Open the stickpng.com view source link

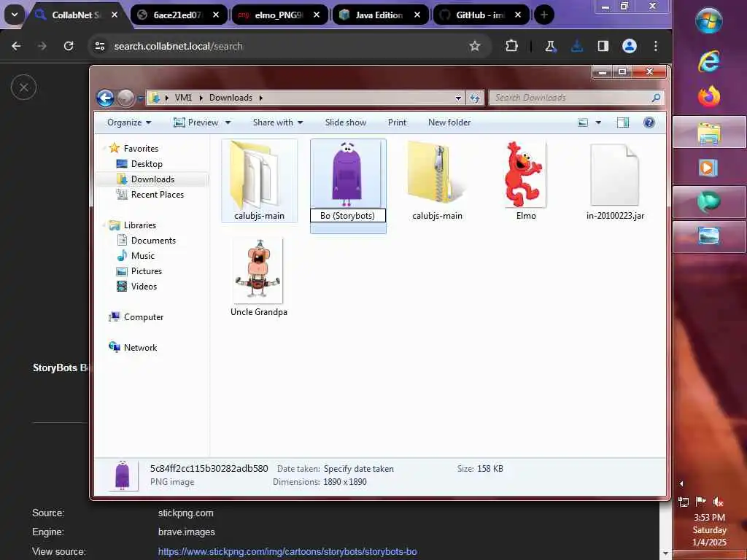pos(287,551)
